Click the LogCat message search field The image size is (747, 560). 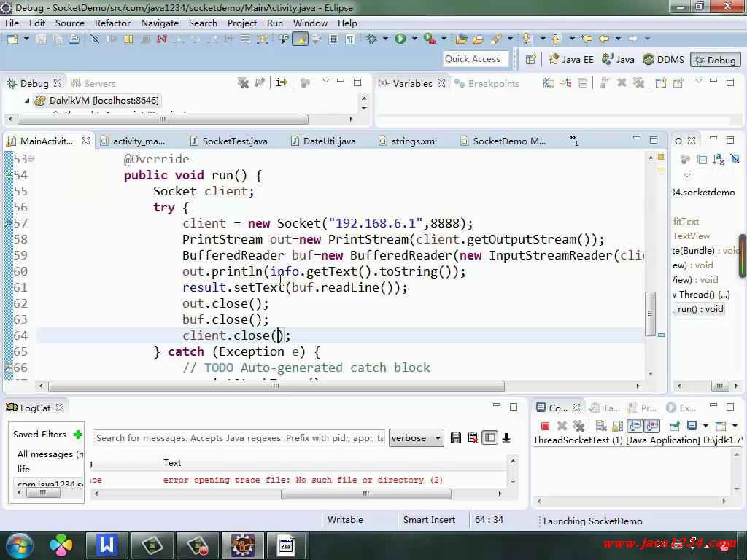(x=239, y=438)
